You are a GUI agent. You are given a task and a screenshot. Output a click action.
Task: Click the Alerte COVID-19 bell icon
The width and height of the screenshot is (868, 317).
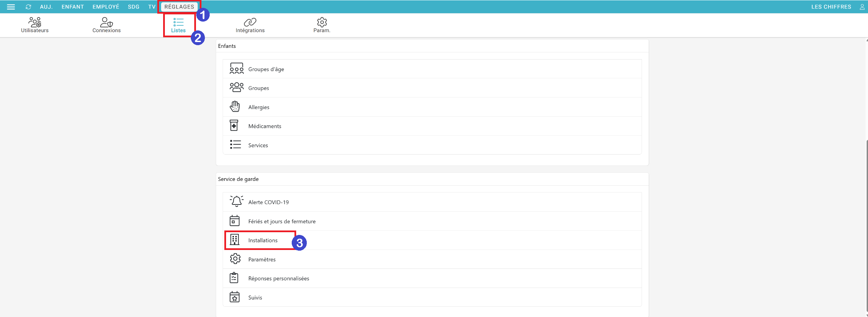(x=236, y=202)
